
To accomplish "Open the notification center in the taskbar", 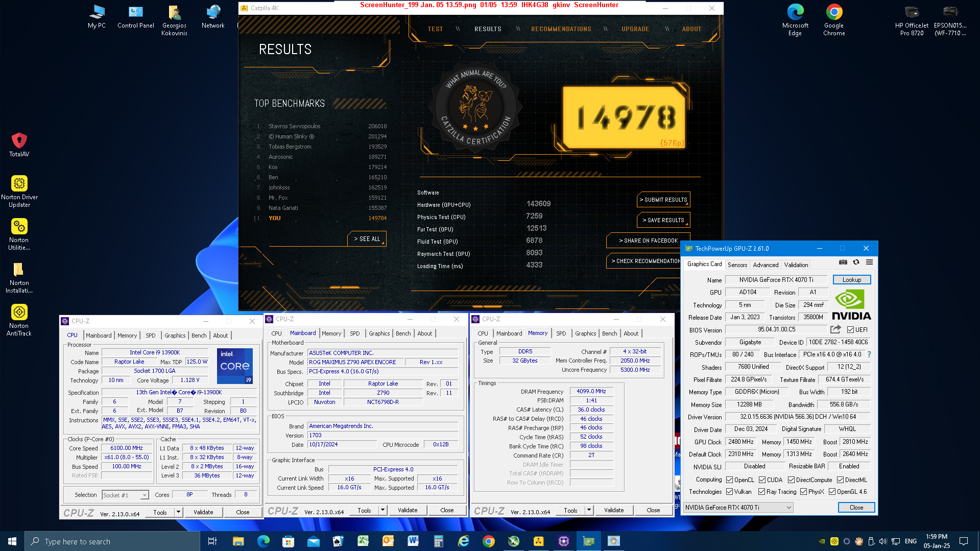I will click(x=964, y=541).
